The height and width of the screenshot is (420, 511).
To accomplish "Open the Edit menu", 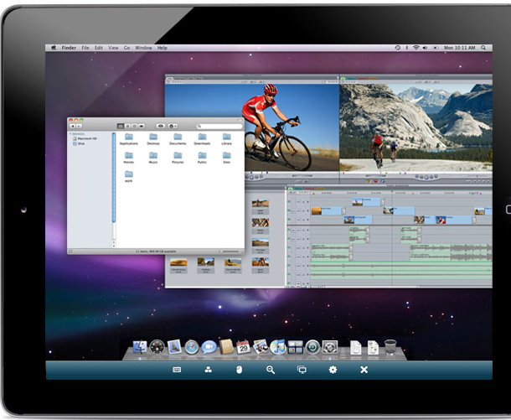I will pyautogui.click(x=98, y=48).
